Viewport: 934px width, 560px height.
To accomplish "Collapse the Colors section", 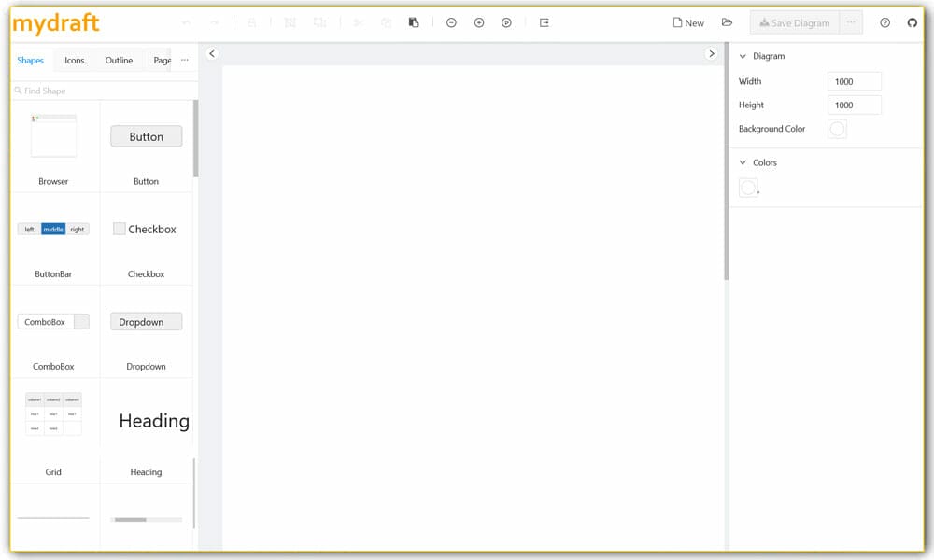I will (x=744, y=162).
